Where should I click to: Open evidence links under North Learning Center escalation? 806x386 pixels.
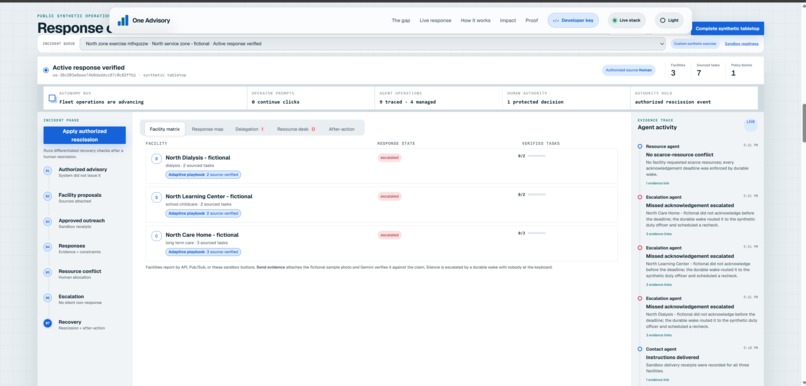659,285
